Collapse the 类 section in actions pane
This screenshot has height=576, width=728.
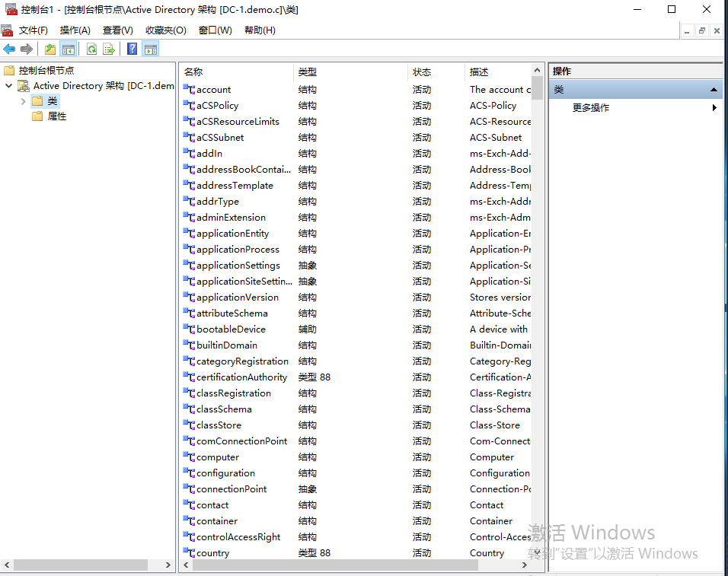point(714,90)
